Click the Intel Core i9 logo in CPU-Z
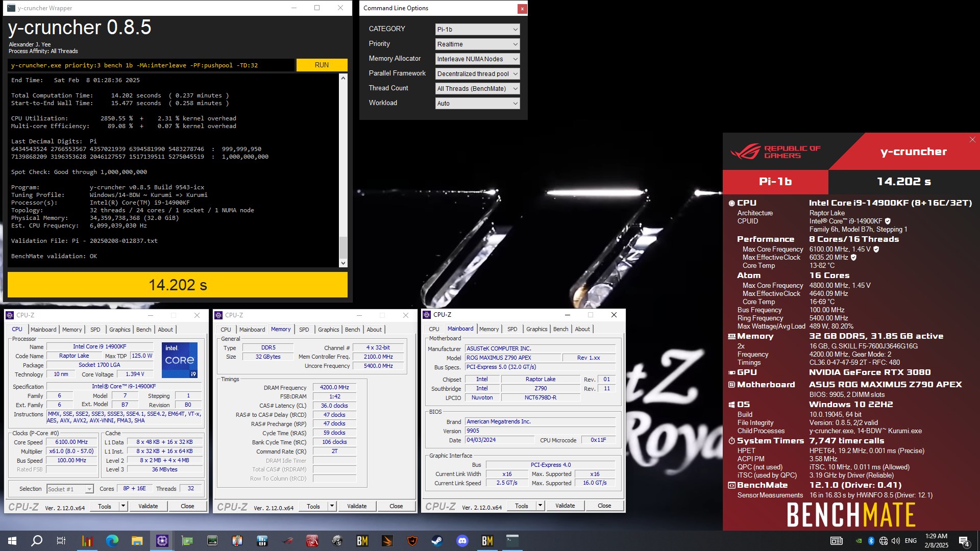The width and height of the screenshot is (980, 551). (180, 360)
